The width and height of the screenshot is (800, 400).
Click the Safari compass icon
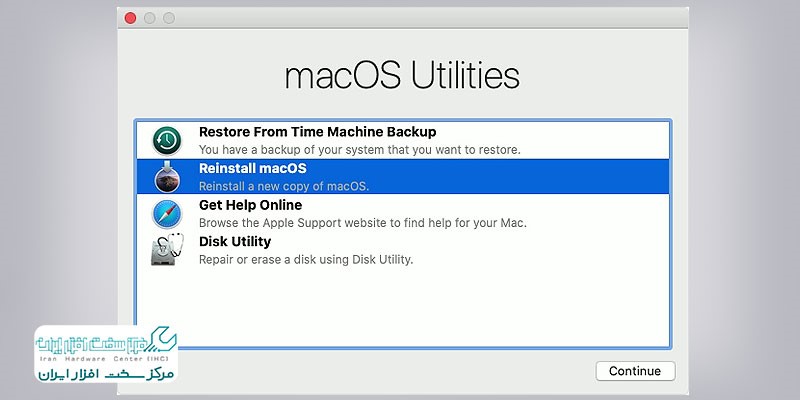click(167, 214)
